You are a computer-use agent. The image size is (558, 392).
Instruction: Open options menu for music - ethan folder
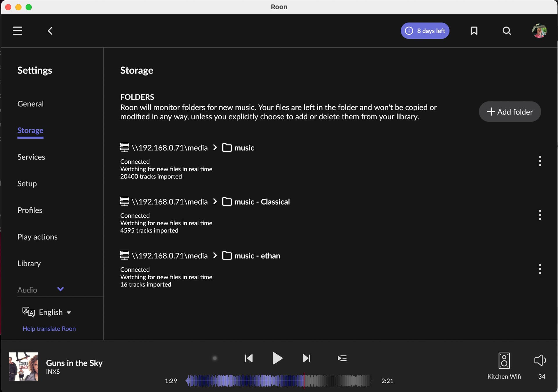pos(540,269)
